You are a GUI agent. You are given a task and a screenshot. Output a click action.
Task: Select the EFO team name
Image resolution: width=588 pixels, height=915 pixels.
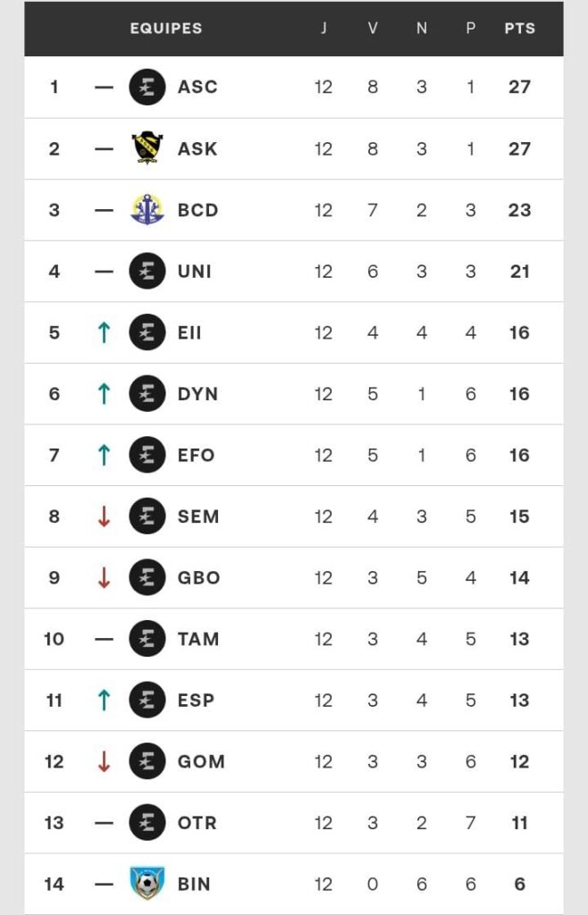coord(196,456)
